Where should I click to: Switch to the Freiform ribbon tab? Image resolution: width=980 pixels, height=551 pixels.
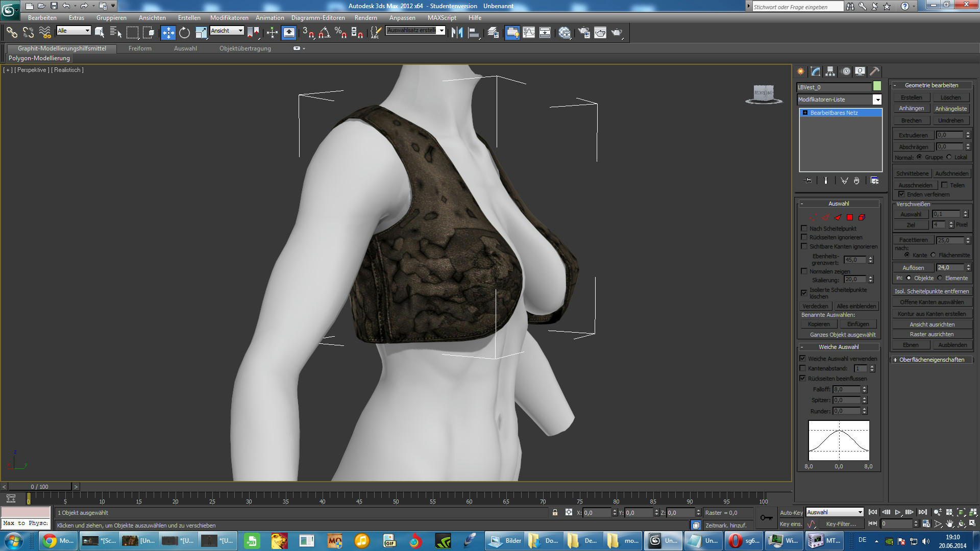140,48
